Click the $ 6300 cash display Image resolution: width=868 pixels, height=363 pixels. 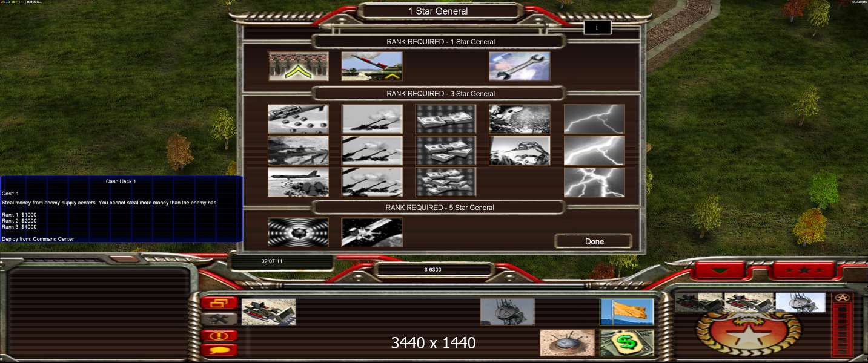pyautogui.click(x=432, y=270)
